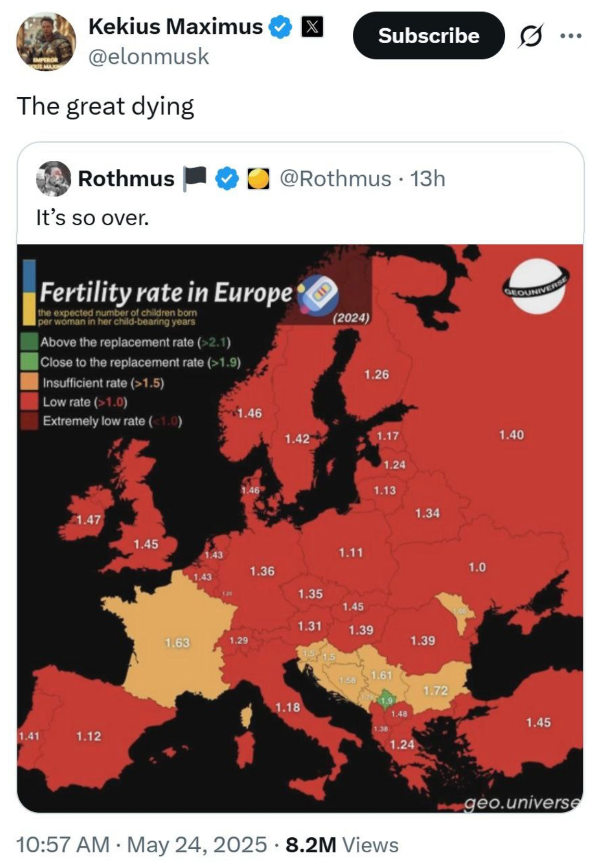Click the black flag icon next to Rothmus
The width and height of the screenshot is (600, 868).
tap(195, 178)
